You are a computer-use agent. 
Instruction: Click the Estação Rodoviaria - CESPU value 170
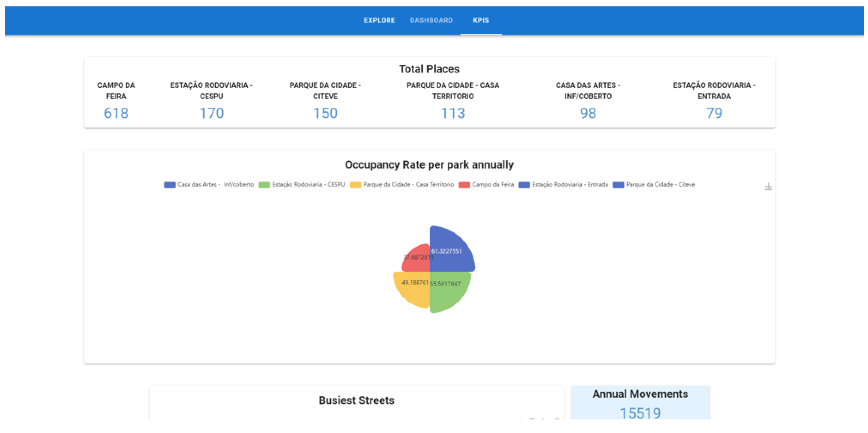(x=211, y=113)
